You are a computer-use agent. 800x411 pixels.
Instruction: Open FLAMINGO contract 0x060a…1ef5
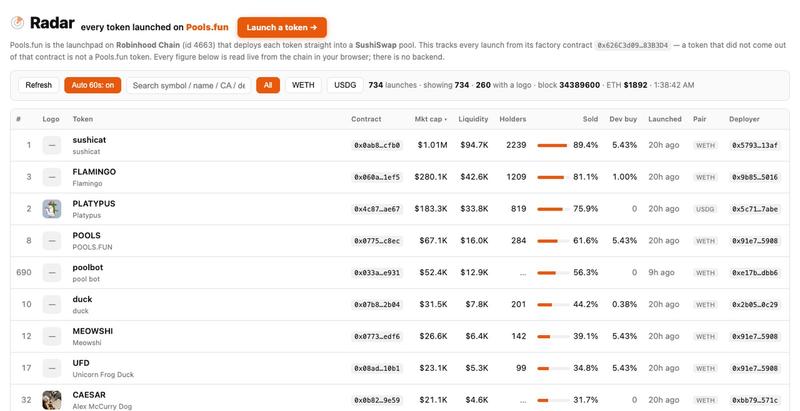point(377,177)
